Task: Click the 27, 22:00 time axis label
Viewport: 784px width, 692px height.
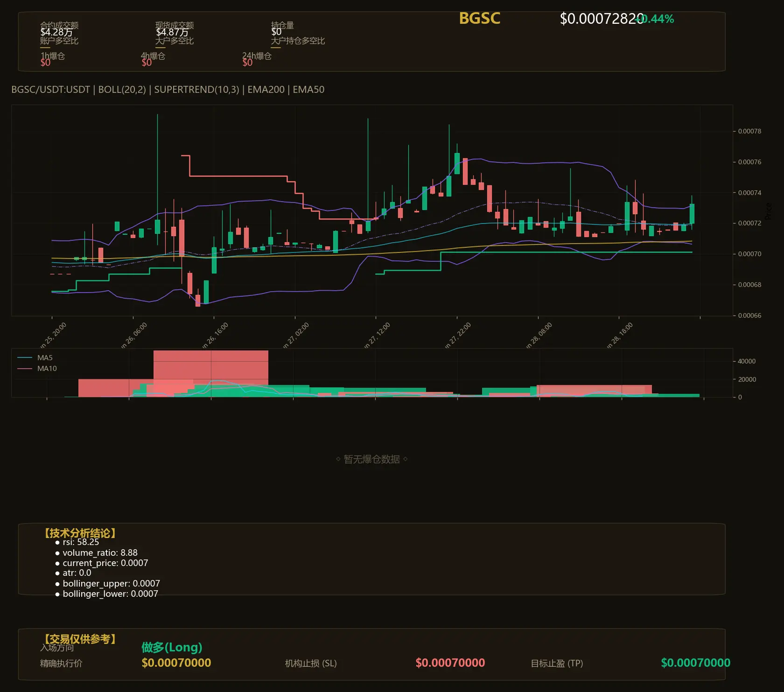Action: pyautogui.click(x=458, y=336)
